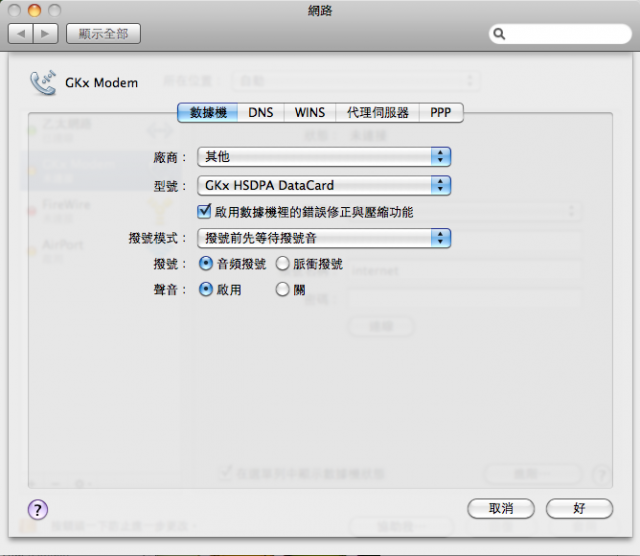The width and height of the screenshot is (640, 556).
Task: Open the 型號 dropdown GKx HSDPA DataCard
Action: tap(324, 185)
